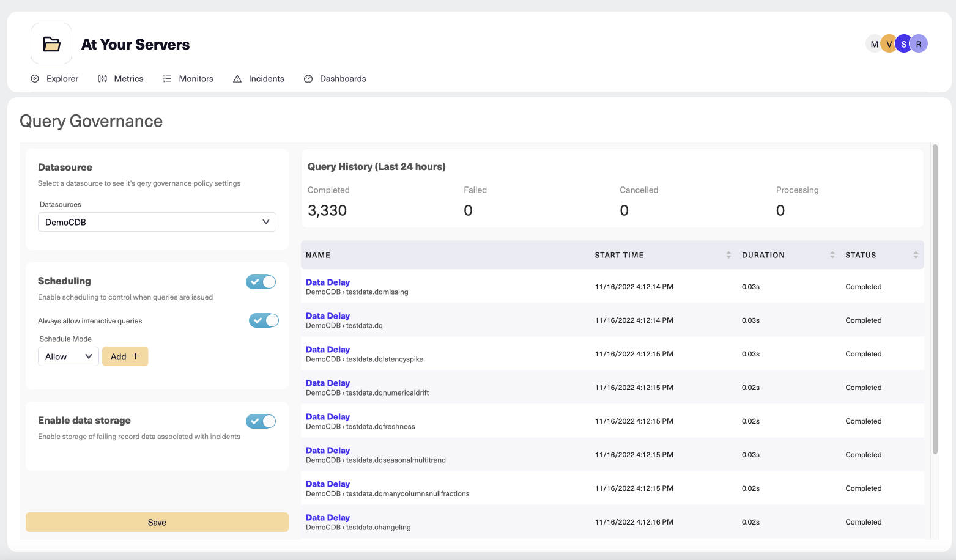Click the Incidents warning triangle icon
This screenshot has height=560, width=956.
(x=237, y=79)
